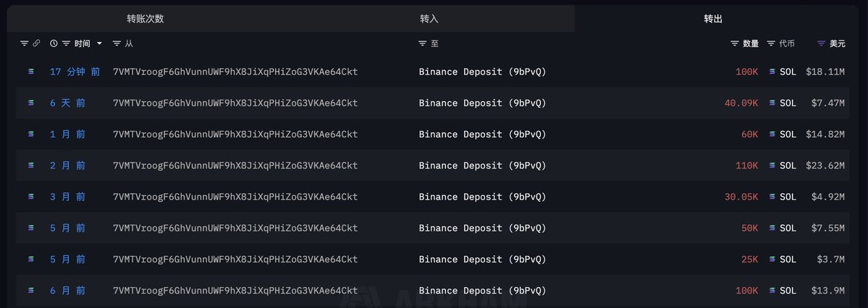Click the clock icon beside 时间
Viewport: 868px width, 308px height.
[54, 43]
